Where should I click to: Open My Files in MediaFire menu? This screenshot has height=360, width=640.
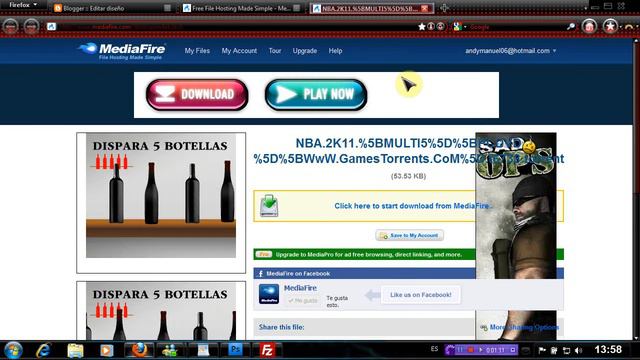pyautogui.click(x=197, y=51)
